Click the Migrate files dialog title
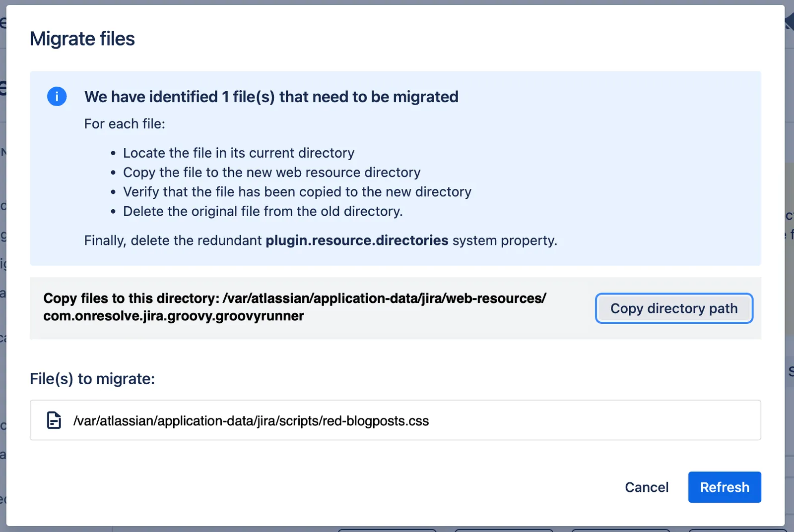The image size is (794, 532). (x=82, y=39)
